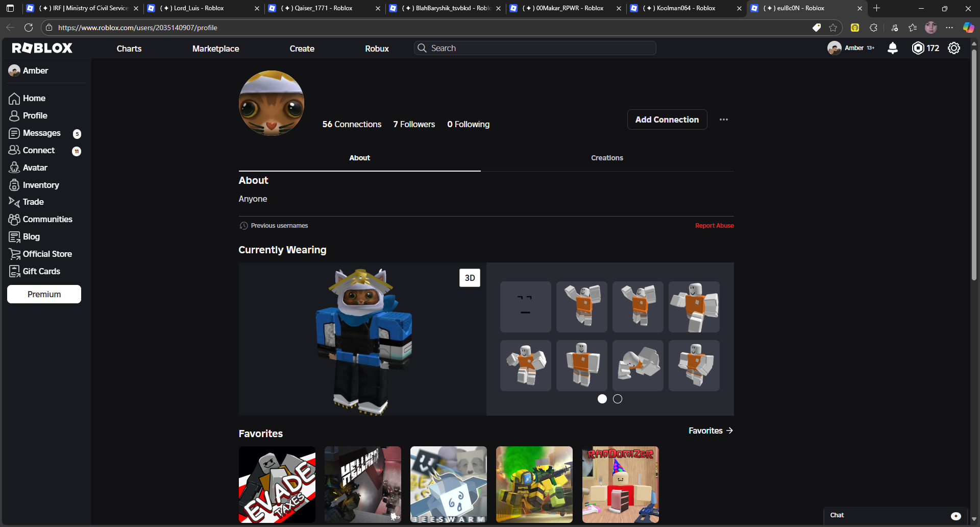Open a new browser tab

[x=877, y=8]
